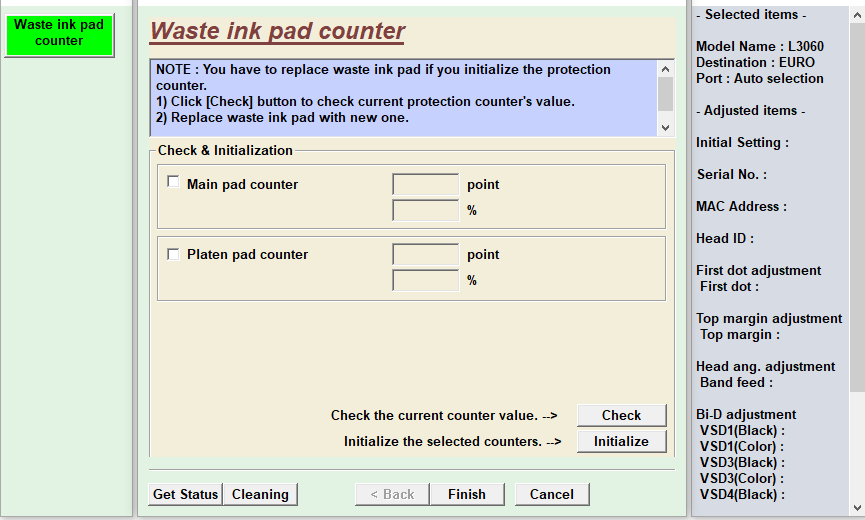865x520 pixels.
Task: Click the Platen pad counter point field
Action: pos(425,255)
